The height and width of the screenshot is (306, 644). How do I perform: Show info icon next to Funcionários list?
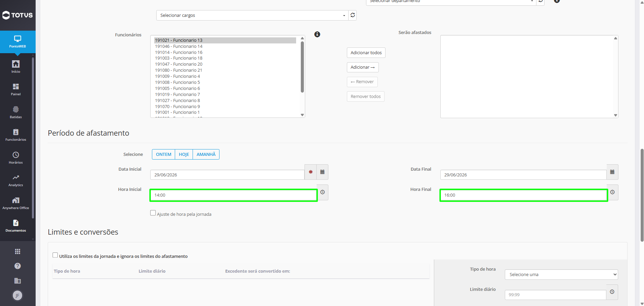pos(317,34)
